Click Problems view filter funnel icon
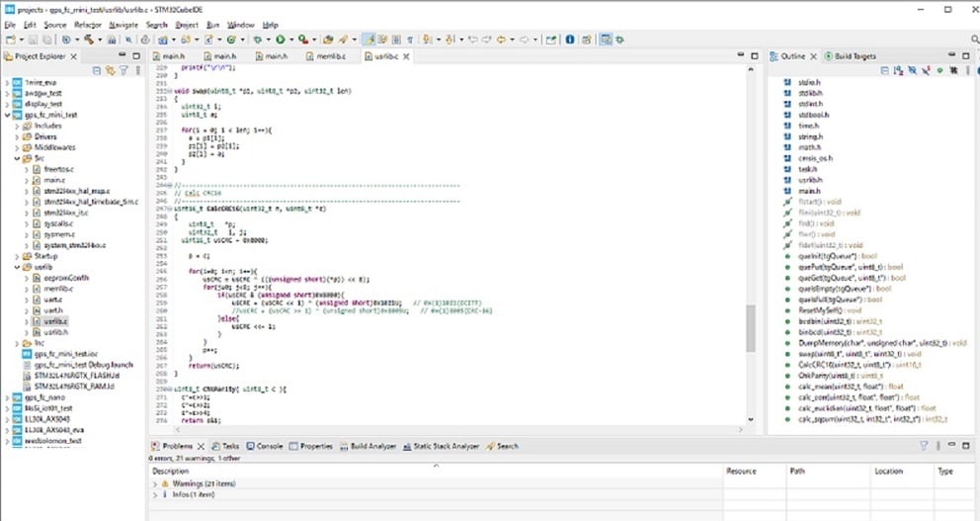This screenshot has width=980, height=521. pos(924,445)
